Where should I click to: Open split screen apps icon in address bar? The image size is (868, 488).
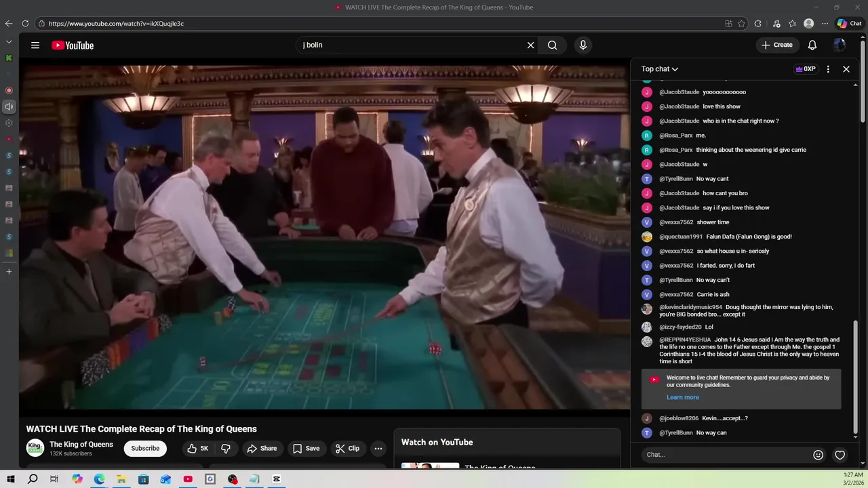click(x=728, y=24)
